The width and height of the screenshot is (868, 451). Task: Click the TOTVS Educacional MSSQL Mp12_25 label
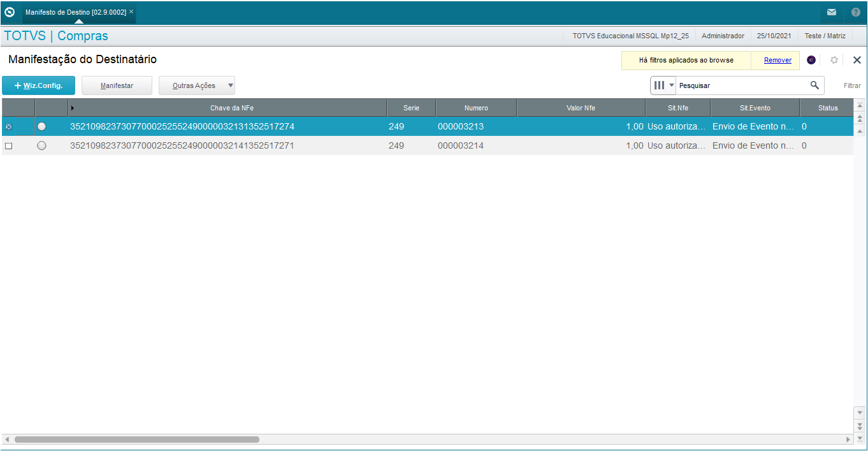coord(630,36)
